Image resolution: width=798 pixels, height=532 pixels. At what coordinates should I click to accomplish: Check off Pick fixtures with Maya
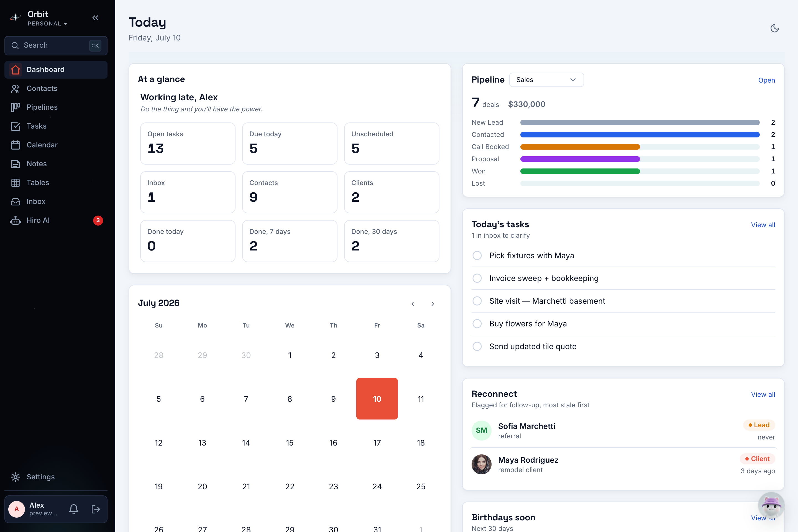pos(477,255)
